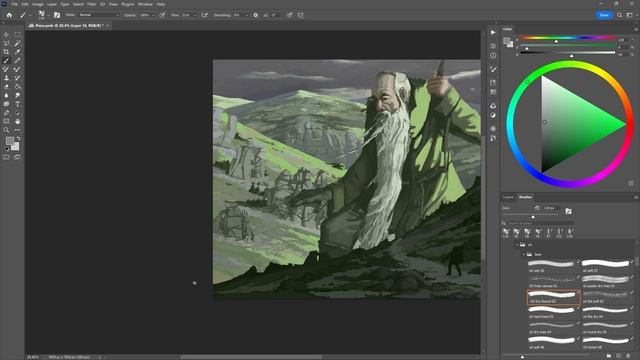Select the Horizontal Type tool
Image resolution: width=640 pixels, height=360 pixels.
(17, 104)
